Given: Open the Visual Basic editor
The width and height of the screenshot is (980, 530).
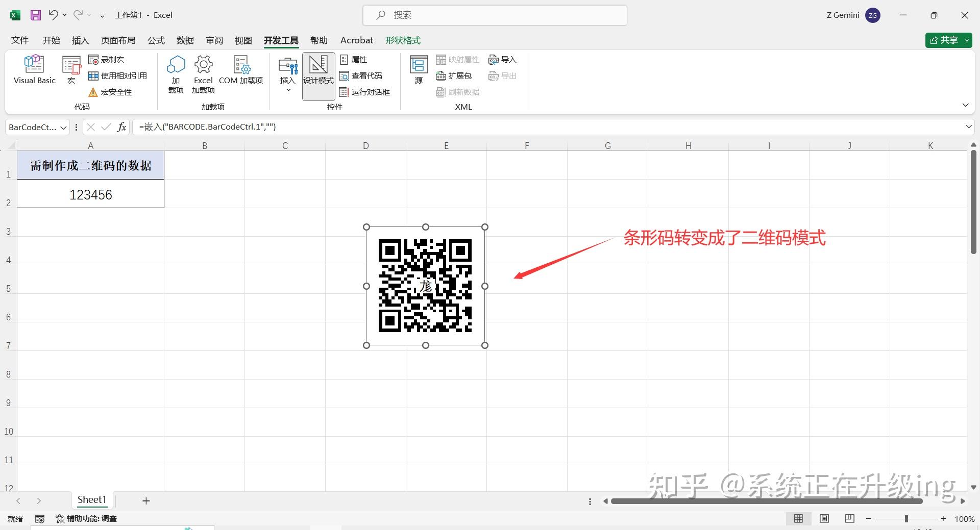Looking at the screenshot, I should tap(34, 70).
